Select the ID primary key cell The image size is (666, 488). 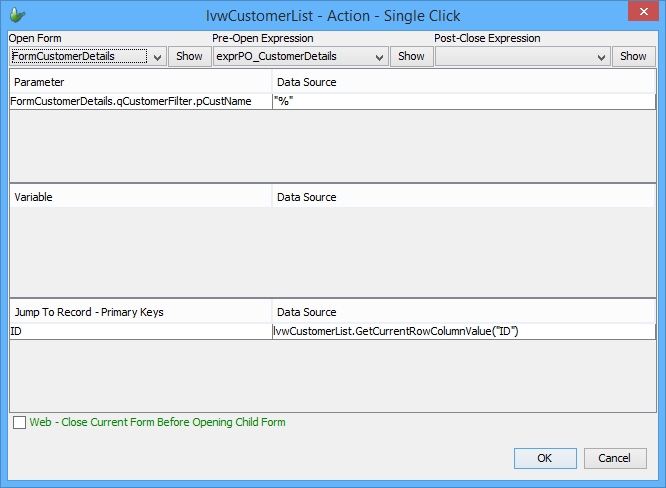click(140, 331)
